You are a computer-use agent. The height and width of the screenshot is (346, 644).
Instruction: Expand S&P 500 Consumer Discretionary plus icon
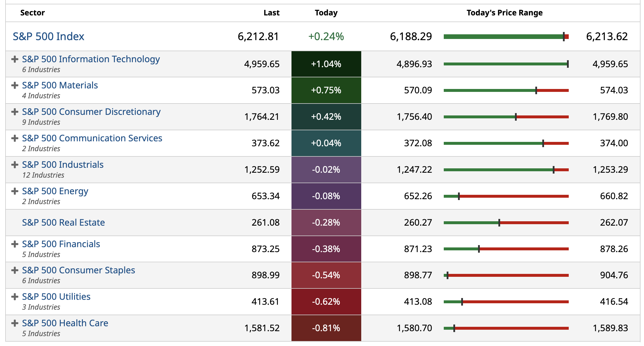click(x=15, y=112)
